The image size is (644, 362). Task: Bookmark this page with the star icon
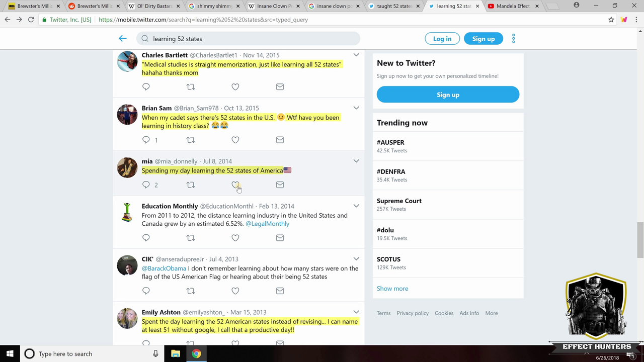611,20
